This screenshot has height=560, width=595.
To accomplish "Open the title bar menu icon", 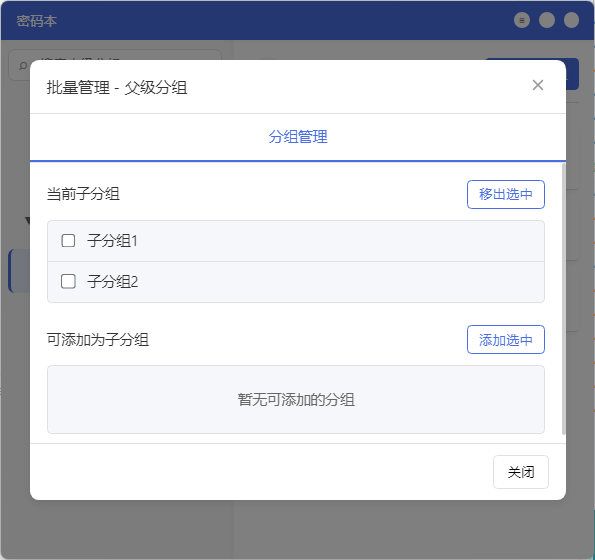I will (522, 20).
